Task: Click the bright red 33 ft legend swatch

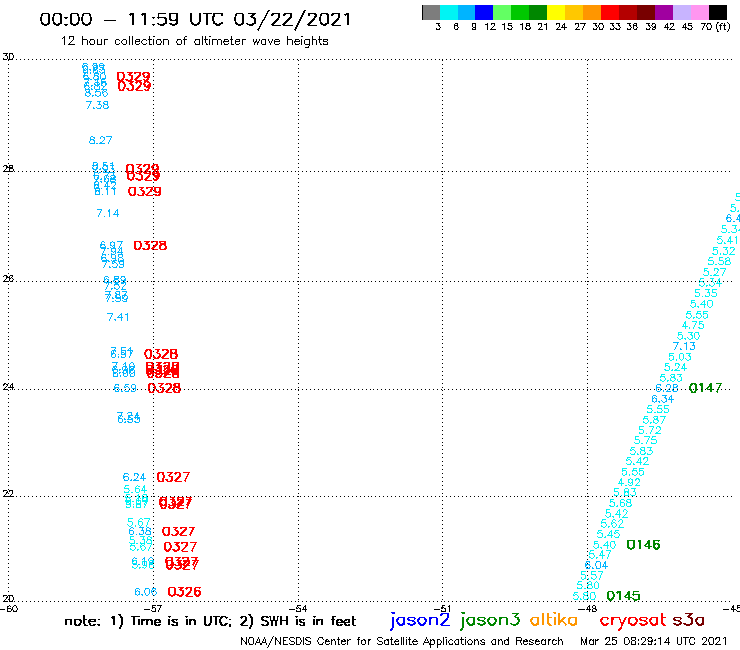Action: click(x=610, y=12)
